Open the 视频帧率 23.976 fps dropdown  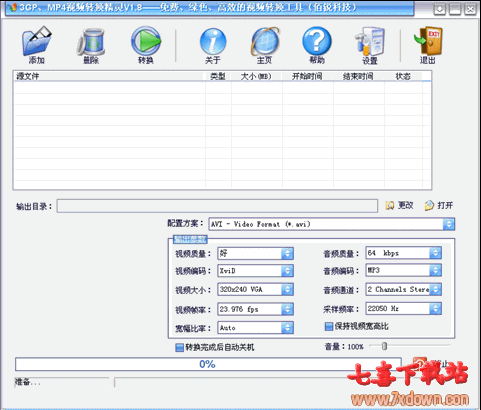point(287,309)
